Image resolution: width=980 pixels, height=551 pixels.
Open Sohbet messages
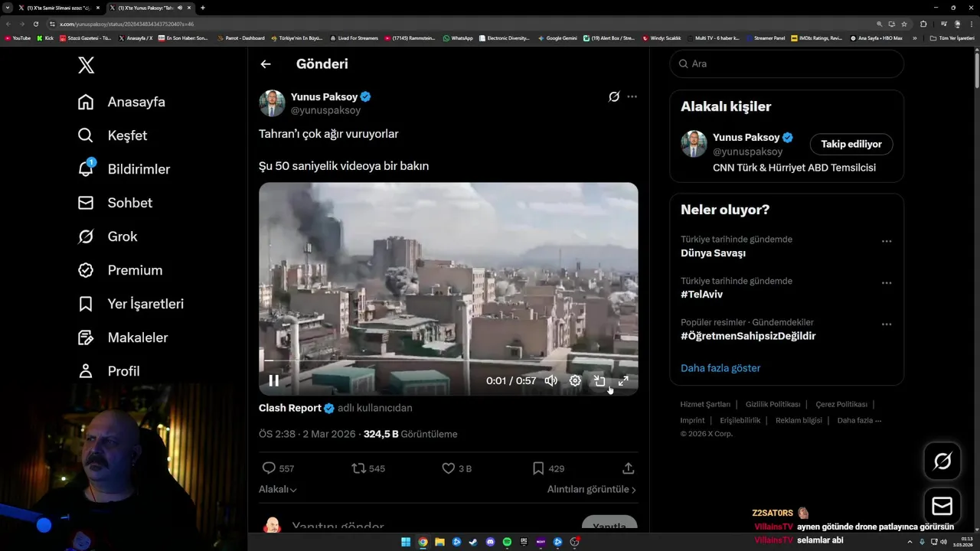click(115, 203)
